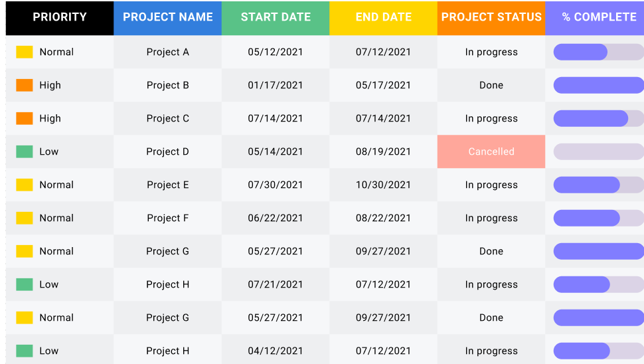Click start date 07/30/2021 cell
The height and width of the screenshot is (364, 644).
276,185
